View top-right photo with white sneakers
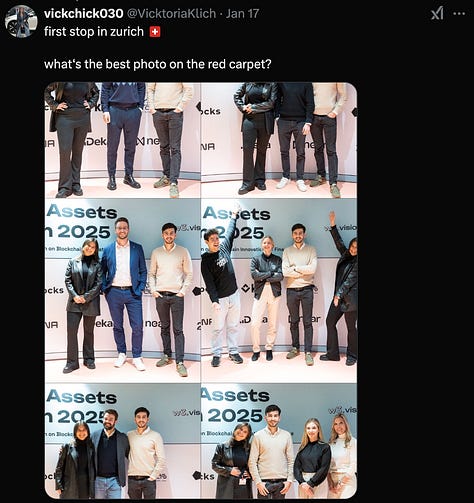This screenshot has width=474, height=503. click(279, 140)
